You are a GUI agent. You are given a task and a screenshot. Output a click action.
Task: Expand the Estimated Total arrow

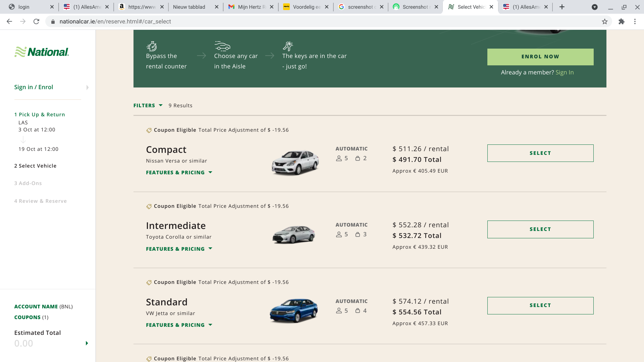87,343
